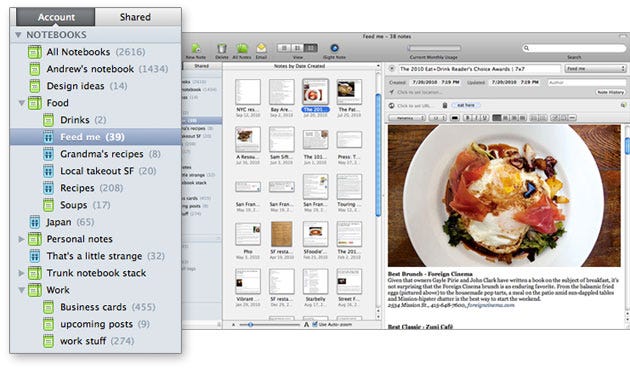Select 'Feed me (39)' notebook row

coord(96,137)
